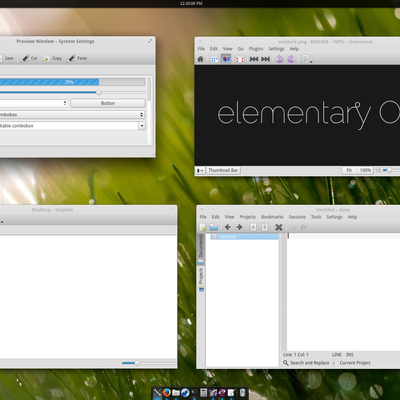Enter Gwenview fullscreen mode icon
400x400 pixels.
coord(240,59)
